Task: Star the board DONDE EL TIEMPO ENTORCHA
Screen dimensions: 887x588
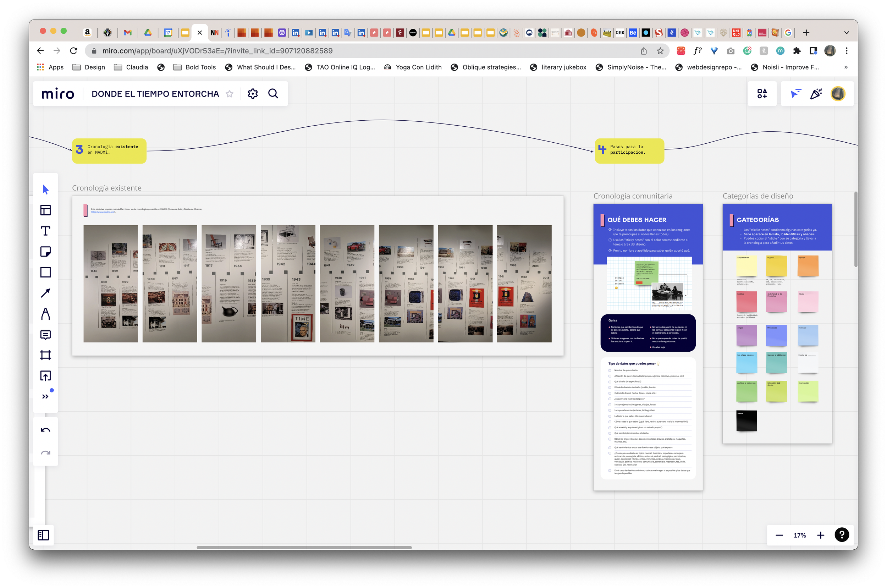Action: point(230,94)
